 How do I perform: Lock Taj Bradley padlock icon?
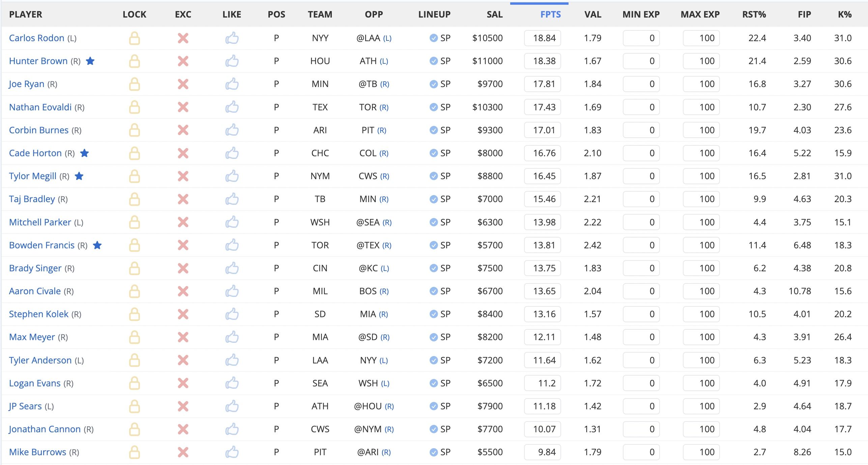point(134,199)
